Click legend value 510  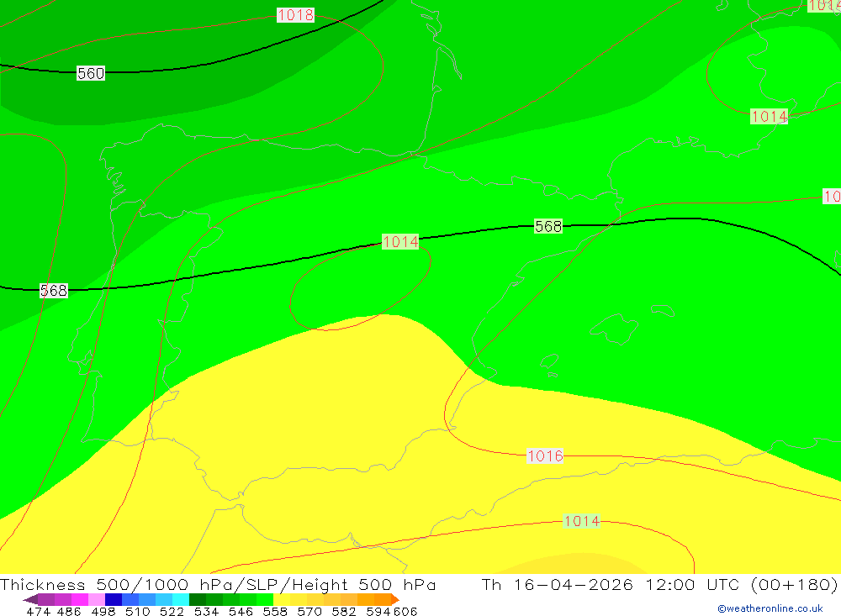click(x=137, y=611)
